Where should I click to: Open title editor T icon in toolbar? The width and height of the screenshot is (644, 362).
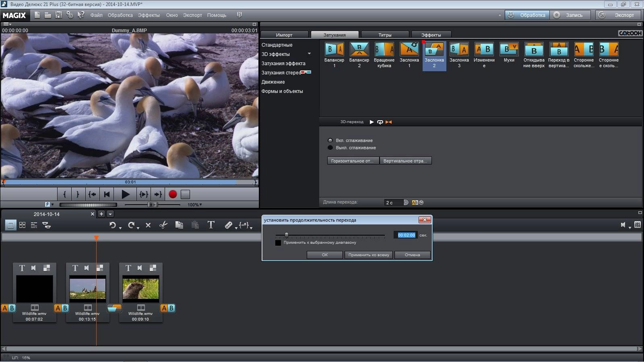coord(211,225)
